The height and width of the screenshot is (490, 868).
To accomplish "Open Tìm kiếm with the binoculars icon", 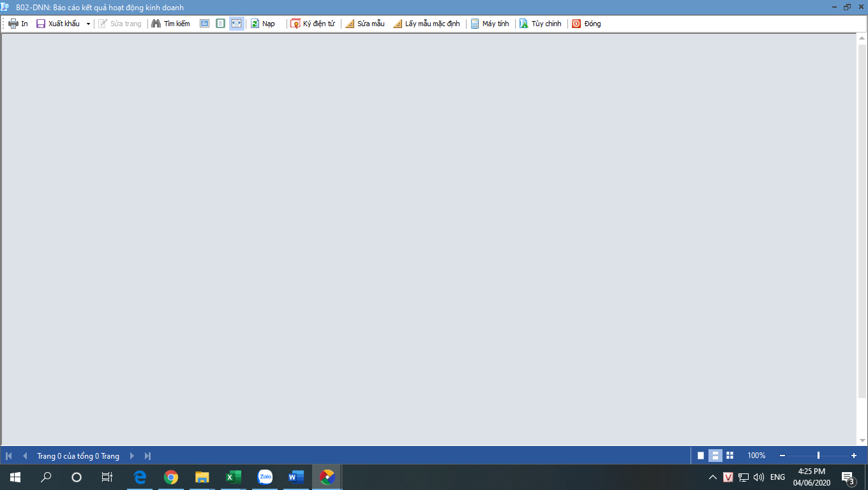I will pyautogui.click(x=156, y=24).
